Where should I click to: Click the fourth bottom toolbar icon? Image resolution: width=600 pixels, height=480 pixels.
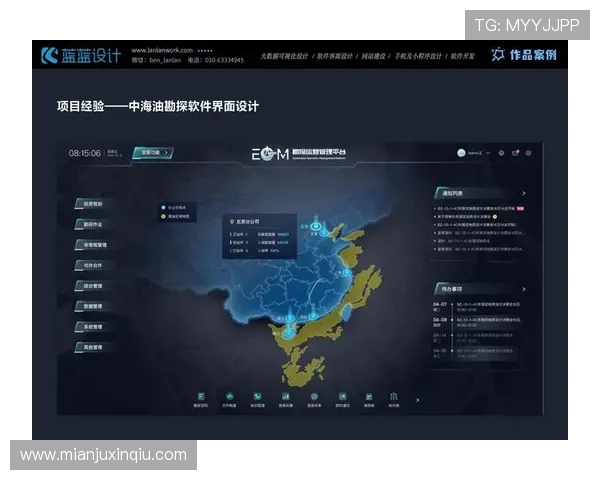pyautogui.click(x=284, y=397)
